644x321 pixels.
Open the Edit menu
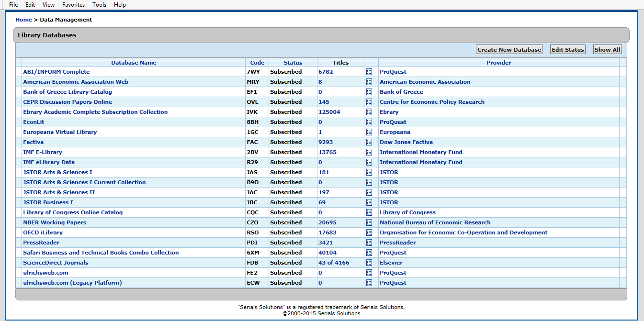pyautogui.click(x=30, y=5)
